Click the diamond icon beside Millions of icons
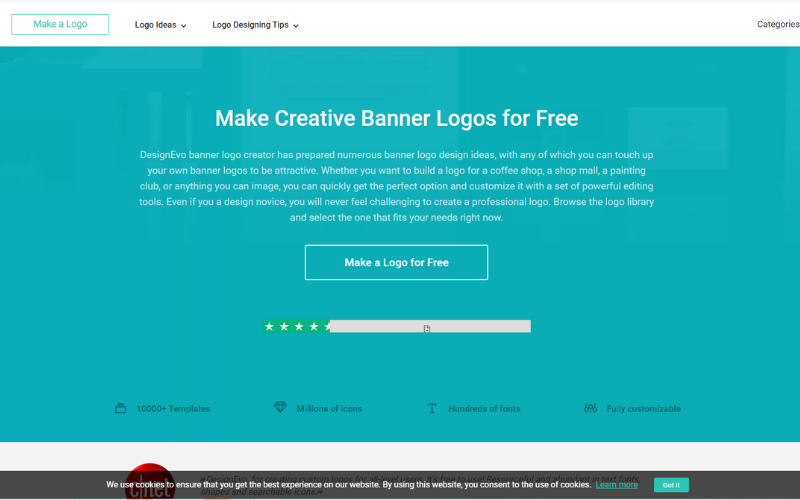The image size is (800, 500). click(280, 407)
